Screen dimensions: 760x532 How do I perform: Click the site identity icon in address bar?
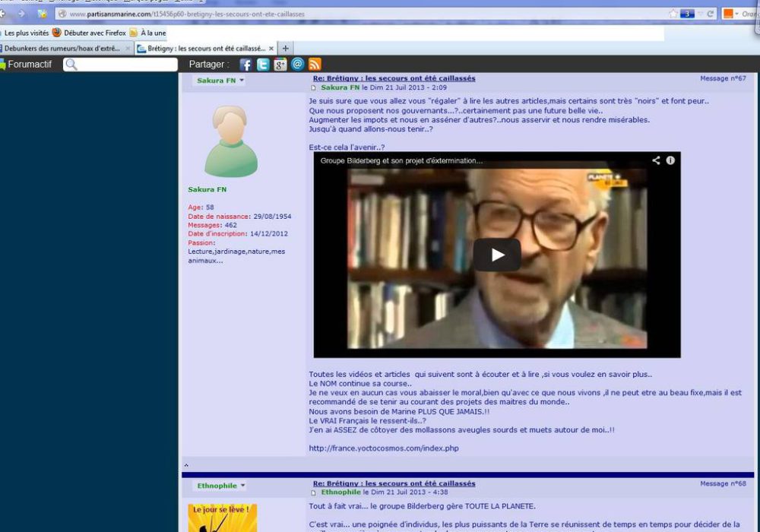(62, 14)
